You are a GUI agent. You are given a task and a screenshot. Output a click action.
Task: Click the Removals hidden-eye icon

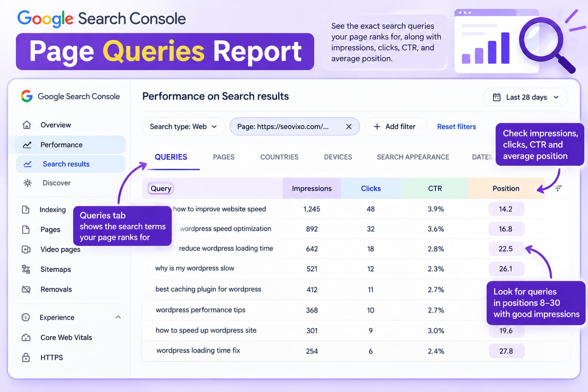(26, 289)
